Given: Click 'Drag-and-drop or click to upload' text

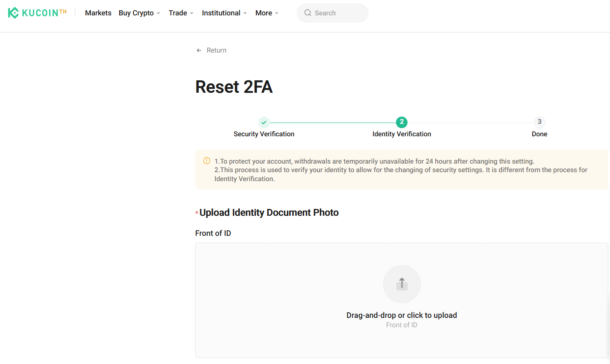Looking at the screenshot, I should click(x=402, y=315).
